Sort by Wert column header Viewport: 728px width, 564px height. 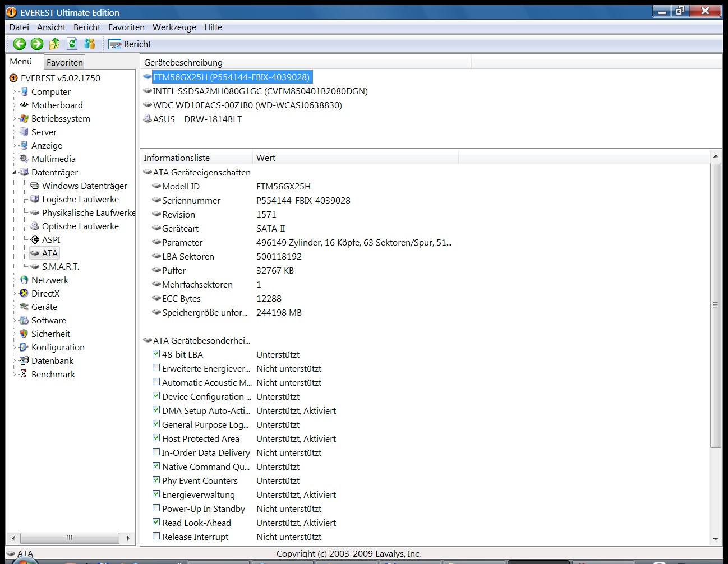coord(356,158)
